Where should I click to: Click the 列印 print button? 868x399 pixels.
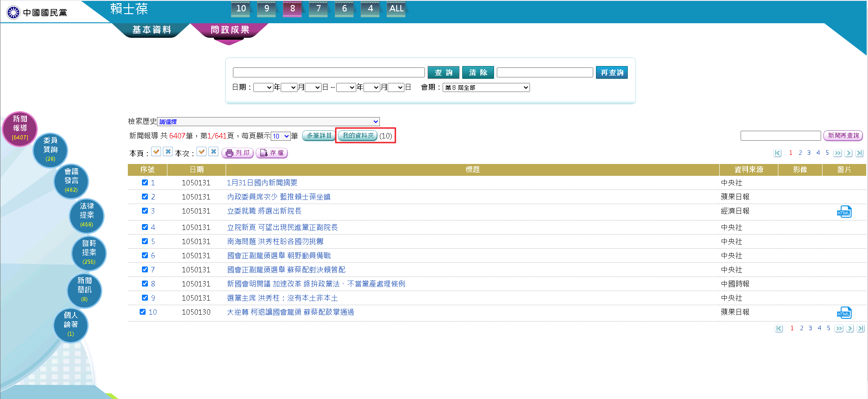coord(237,153)
